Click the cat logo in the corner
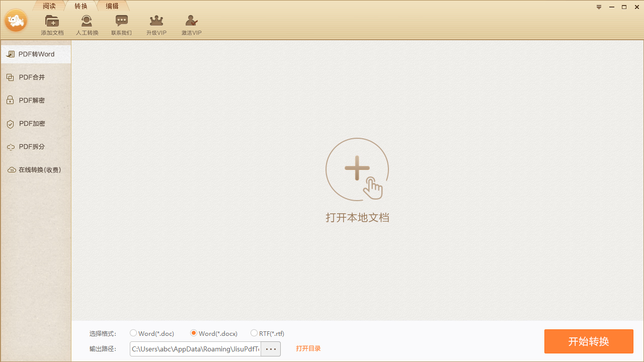This screenshot has height=362, width=644. tap(16, 21)
